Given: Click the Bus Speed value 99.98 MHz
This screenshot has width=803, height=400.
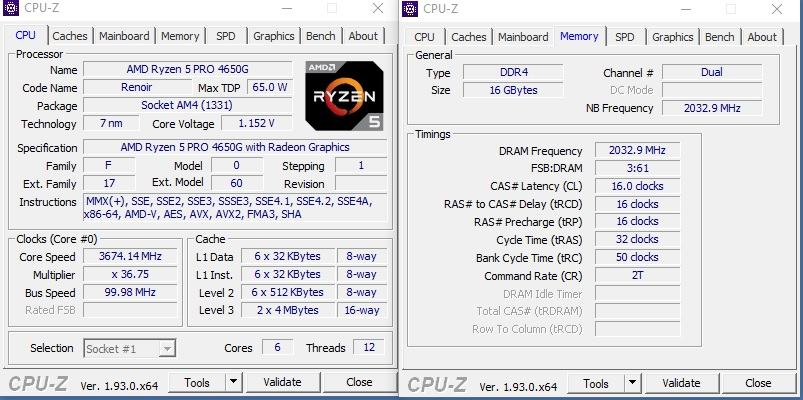Looking at the screenshot, I should tap(130, 292).
